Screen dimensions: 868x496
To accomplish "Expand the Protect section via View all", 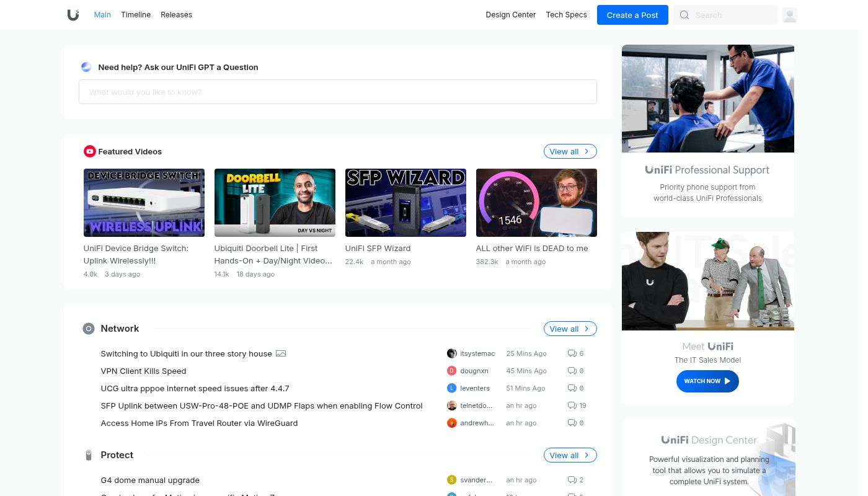I will pos(569,455).
